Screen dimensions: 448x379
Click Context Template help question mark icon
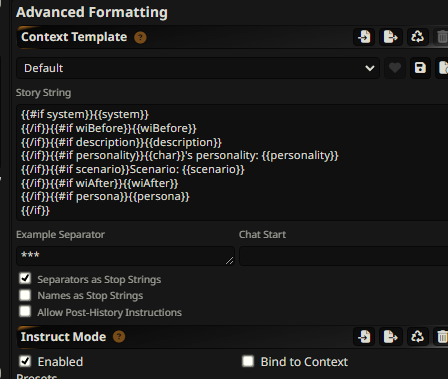coord(140,37)
